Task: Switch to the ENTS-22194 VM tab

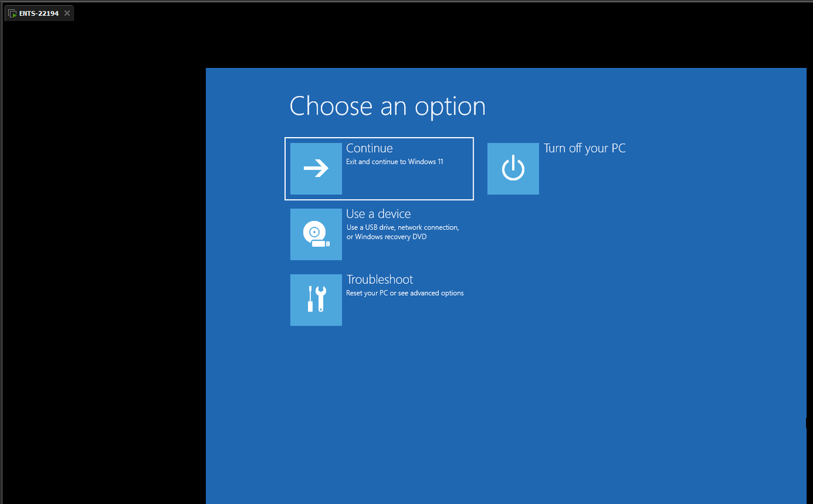Action: click(x=39, y=13)
